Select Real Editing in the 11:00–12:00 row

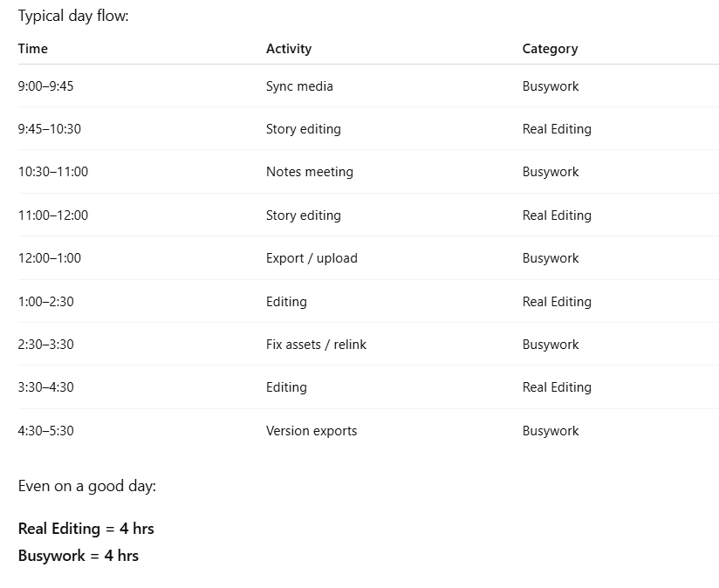point(557,215)
